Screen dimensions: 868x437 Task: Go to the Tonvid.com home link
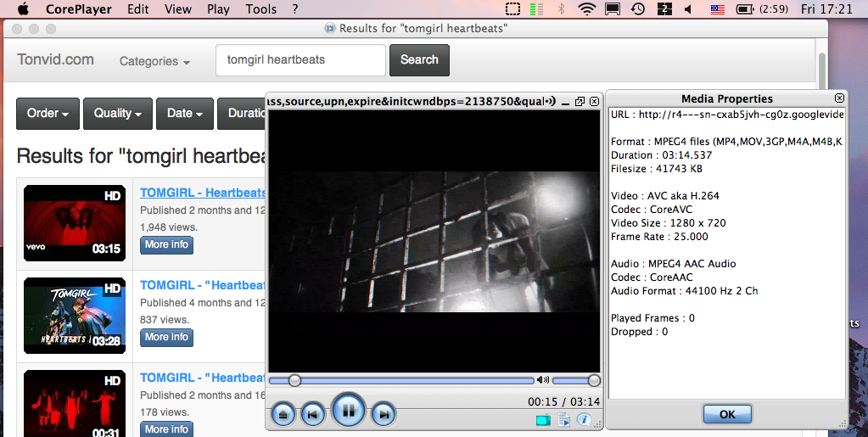(55, 59)
